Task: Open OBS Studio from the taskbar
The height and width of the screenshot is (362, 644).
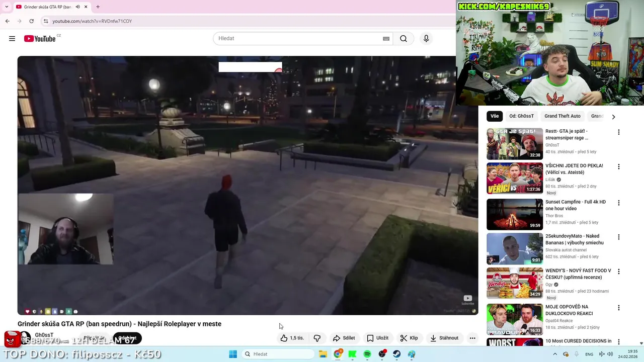Action: pos(382,354)
